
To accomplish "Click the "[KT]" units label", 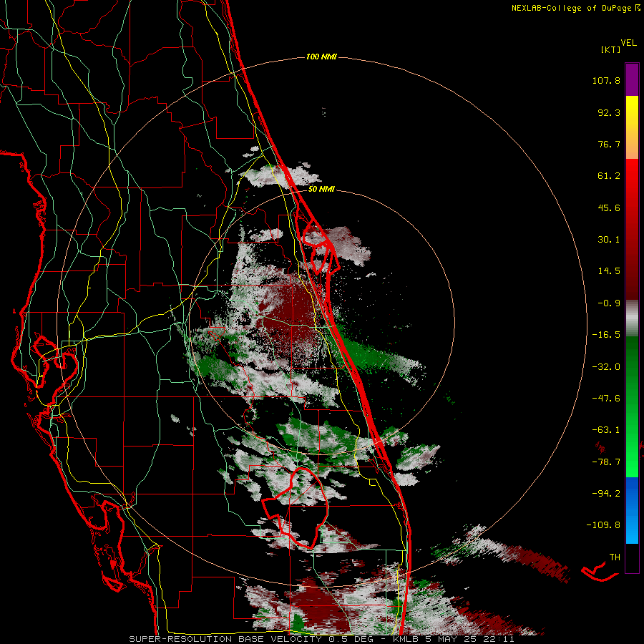I will pos(610,49).
